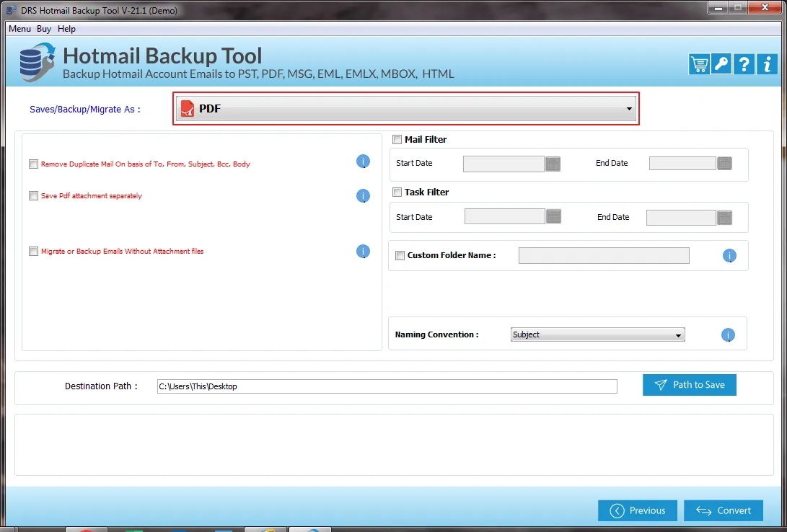The height and width of the screenshot is (532, 787).
Task: Start conversion with Convert button
Action: click(724, 510)
